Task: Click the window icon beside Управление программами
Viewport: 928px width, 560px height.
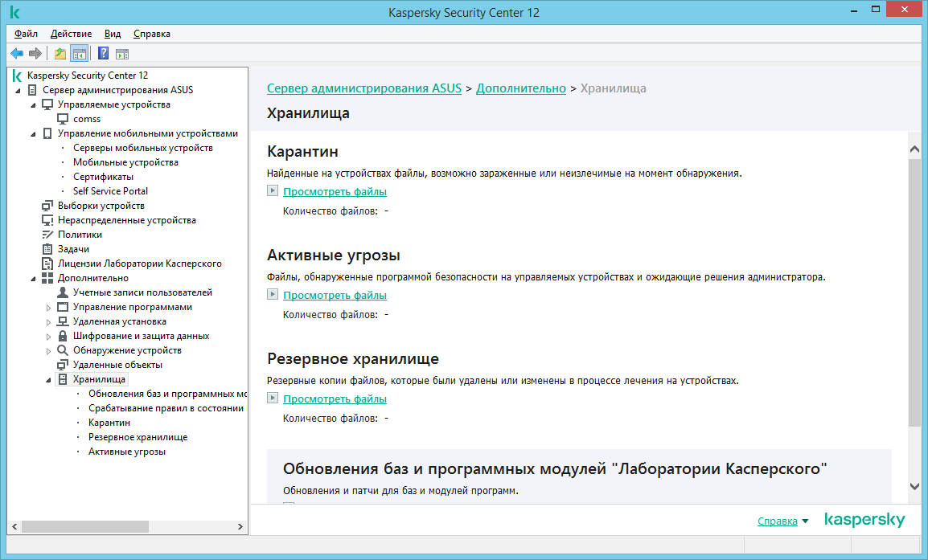Action: (x=63, y=307)
